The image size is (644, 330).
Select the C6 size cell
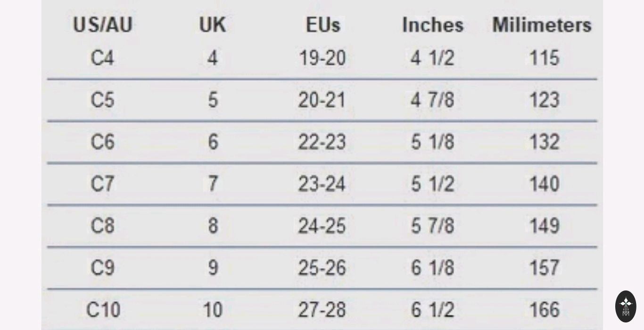[102, 142]
